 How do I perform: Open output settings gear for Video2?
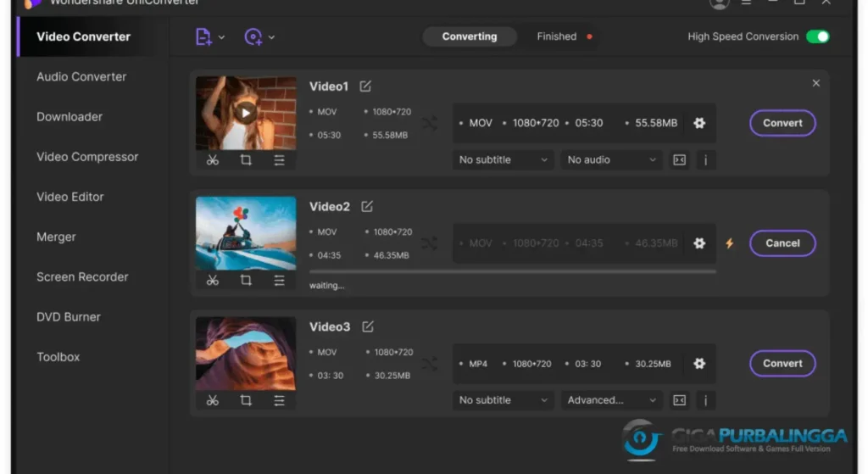699,243
